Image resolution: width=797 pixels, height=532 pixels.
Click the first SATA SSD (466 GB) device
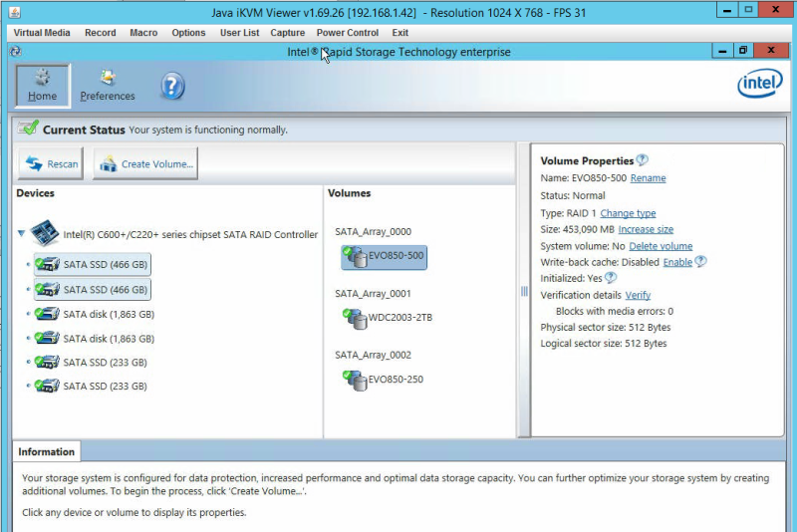93,265
